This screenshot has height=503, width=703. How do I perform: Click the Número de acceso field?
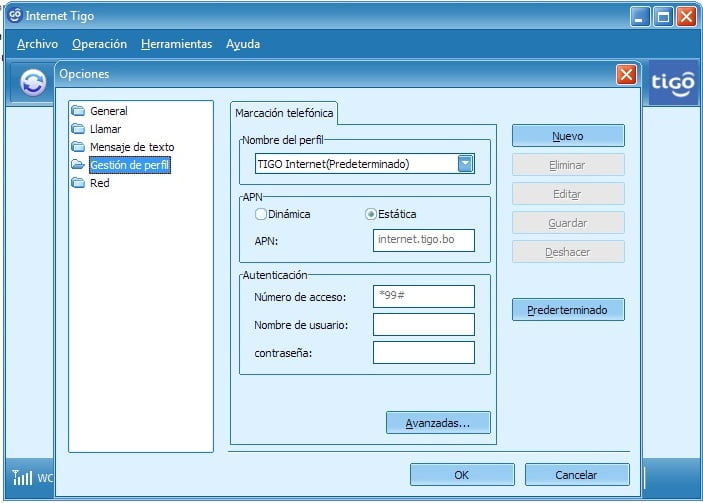click(424, 296)
